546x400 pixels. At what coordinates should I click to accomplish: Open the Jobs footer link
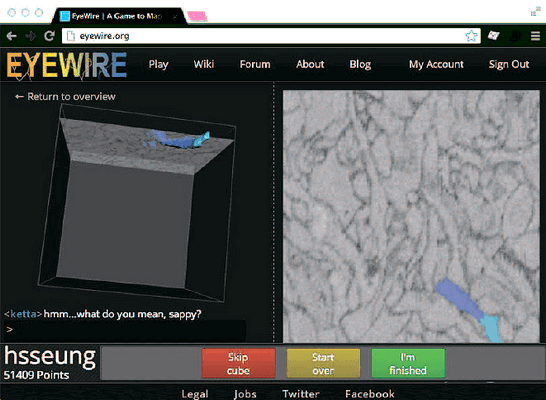pos(245,394)
